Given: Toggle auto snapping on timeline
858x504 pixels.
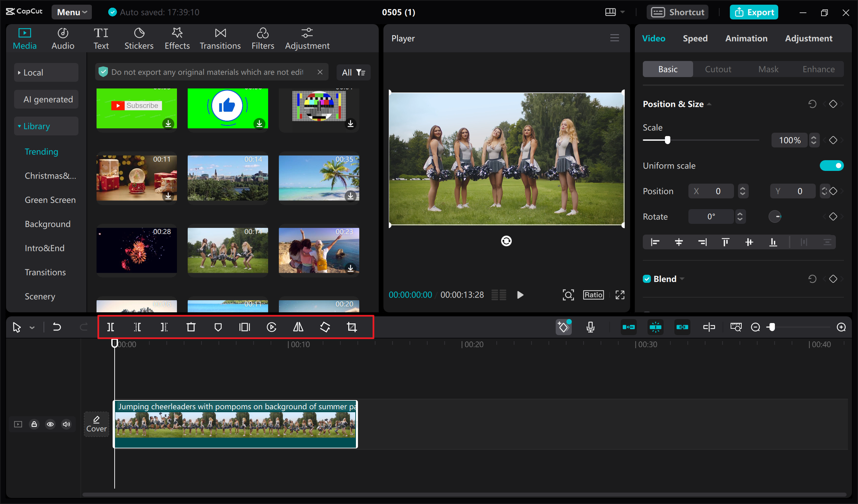Looking at the screenshot, I should (x=655, y=327).
